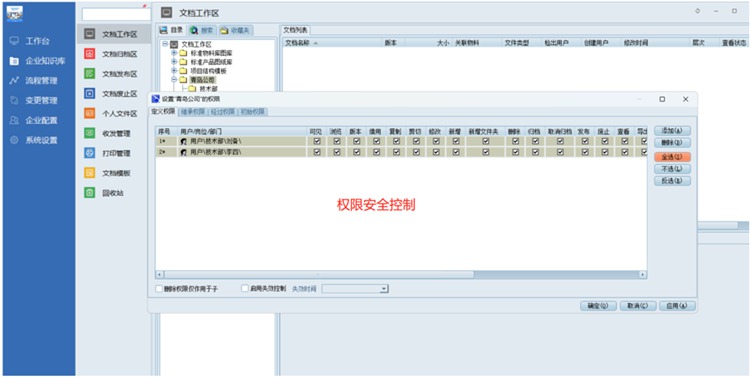750x378 pixels.
Task: Click the 标准产品图纸库 folder icon
Action: coord(183,62)
